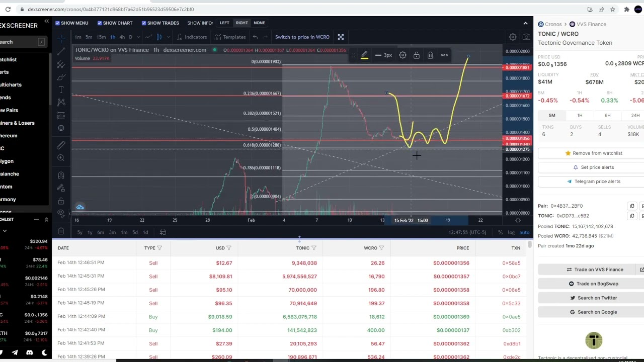Viewport: 644px width, 362px height.
Task: Open drawing settings gear in floating toolbar
Action: click(403, 55)
